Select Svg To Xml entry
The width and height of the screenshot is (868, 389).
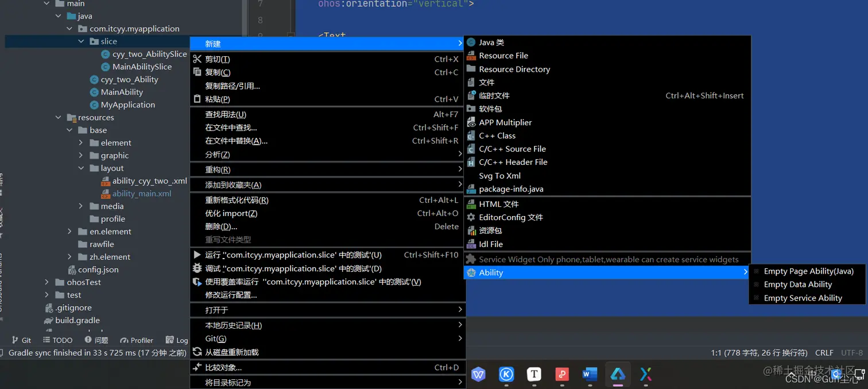point(607,176)
